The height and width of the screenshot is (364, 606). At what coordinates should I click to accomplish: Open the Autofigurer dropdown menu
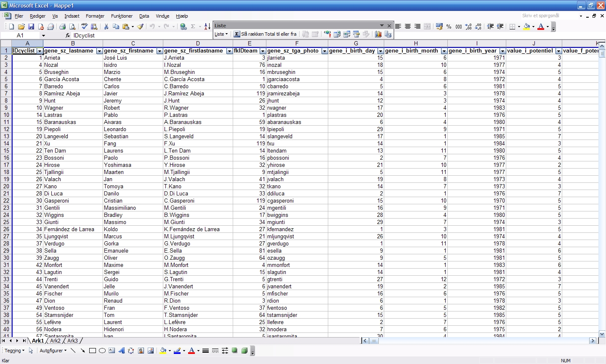[x=53, y=351]
